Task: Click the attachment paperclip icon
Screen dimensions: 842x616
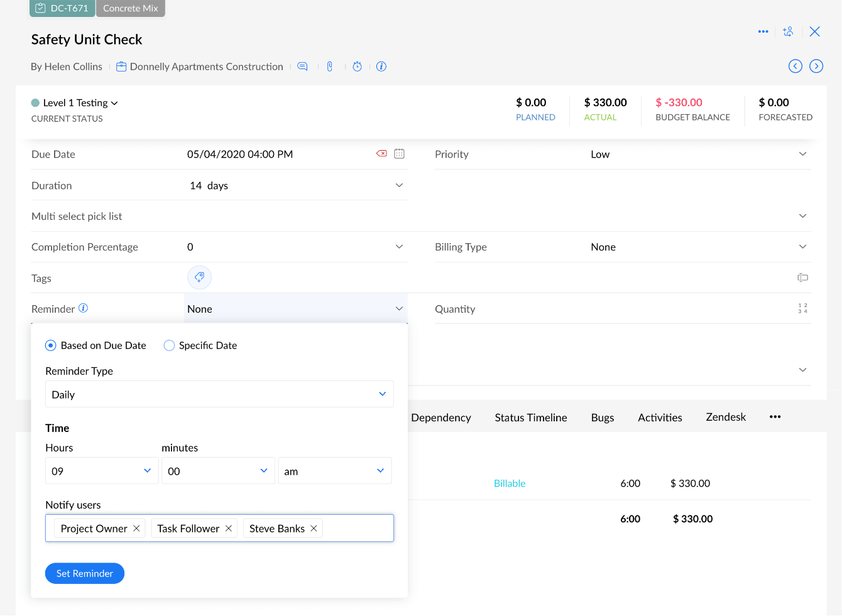Action: coord(330,66)
